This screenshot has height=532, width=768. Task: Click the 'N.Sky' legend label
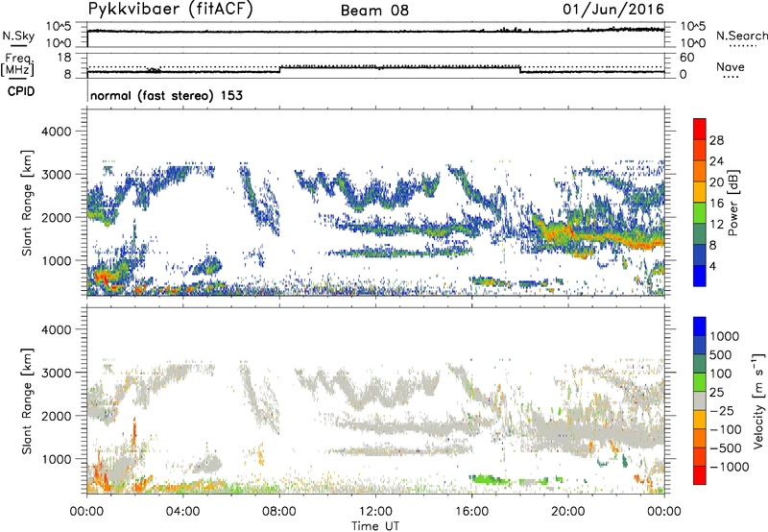pyautogui.click(x=18, y=36)
